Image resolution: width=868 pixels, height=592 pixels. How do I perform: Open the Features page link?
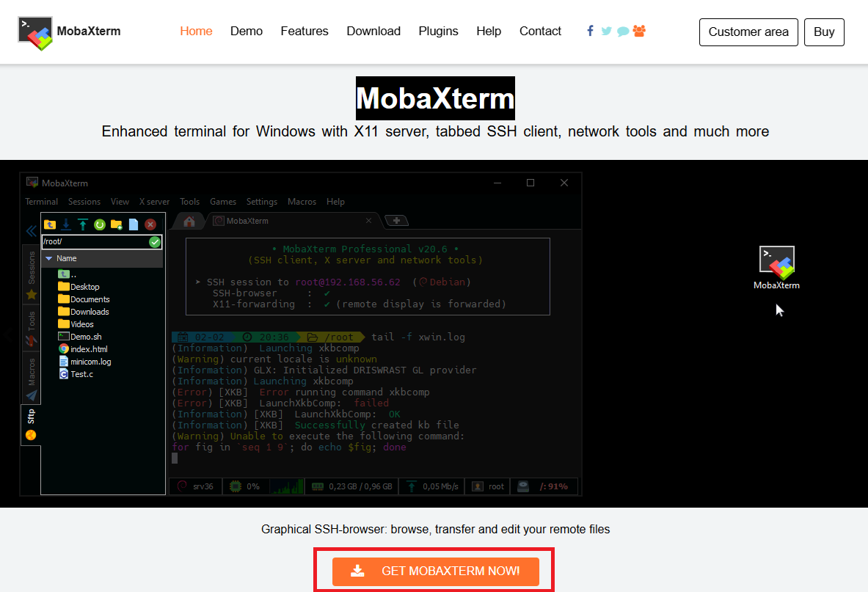[304, 32]
